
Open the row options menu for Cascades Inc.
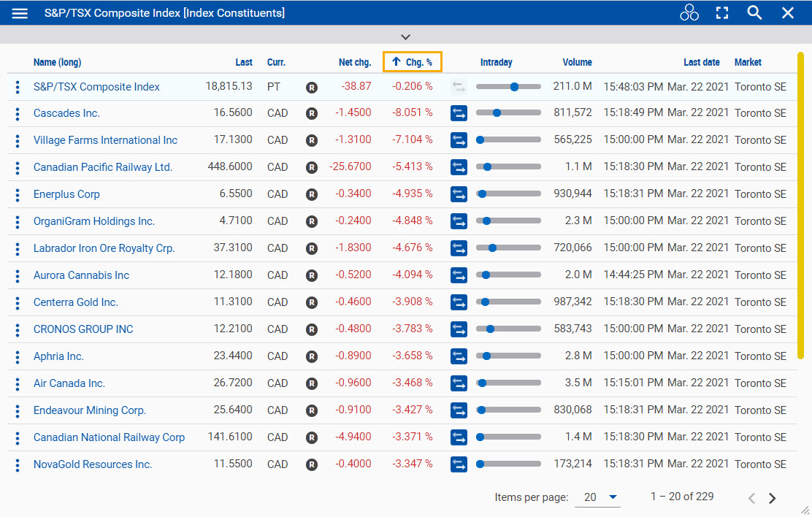pos(17,113)
